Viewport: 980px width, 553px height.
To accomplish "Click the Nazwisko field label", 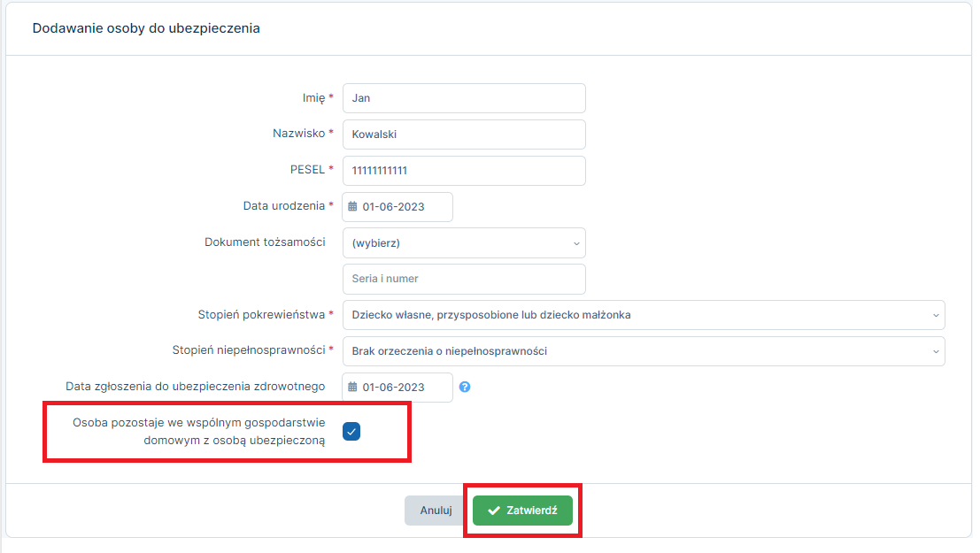I will coord(299,134).
